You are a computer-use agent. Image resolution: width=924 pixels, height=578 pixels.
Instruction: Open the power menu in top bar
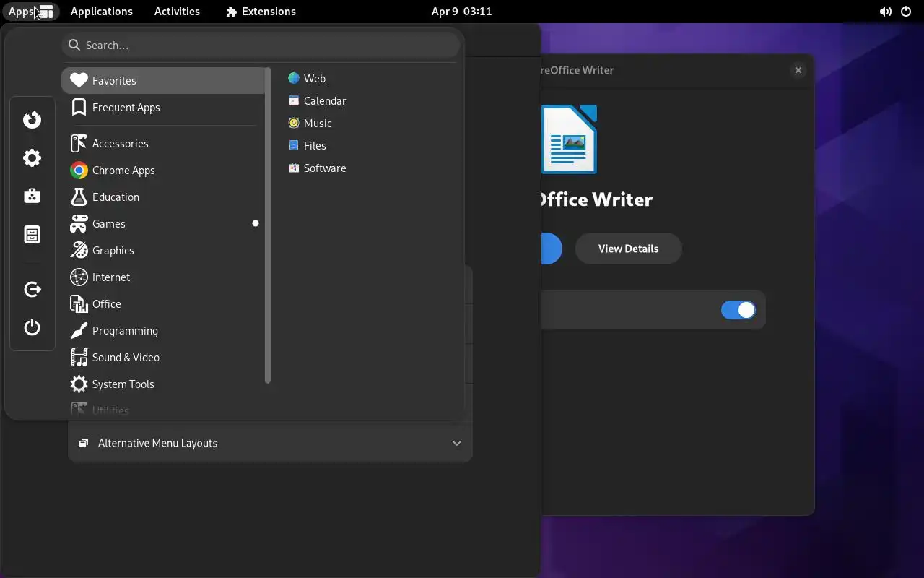click(x=906, y=12)
